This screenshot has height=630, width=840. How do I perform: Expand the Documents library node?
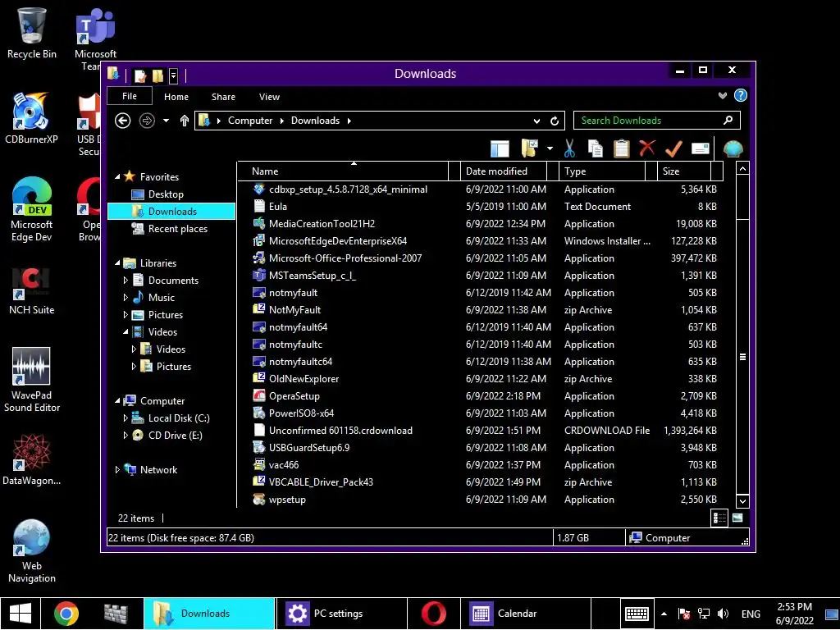[126, 281]
